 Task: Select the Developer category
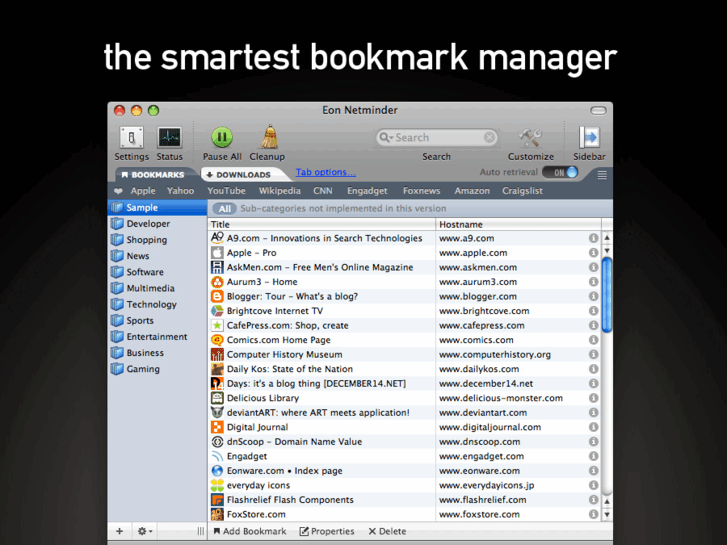pos(157,224)
